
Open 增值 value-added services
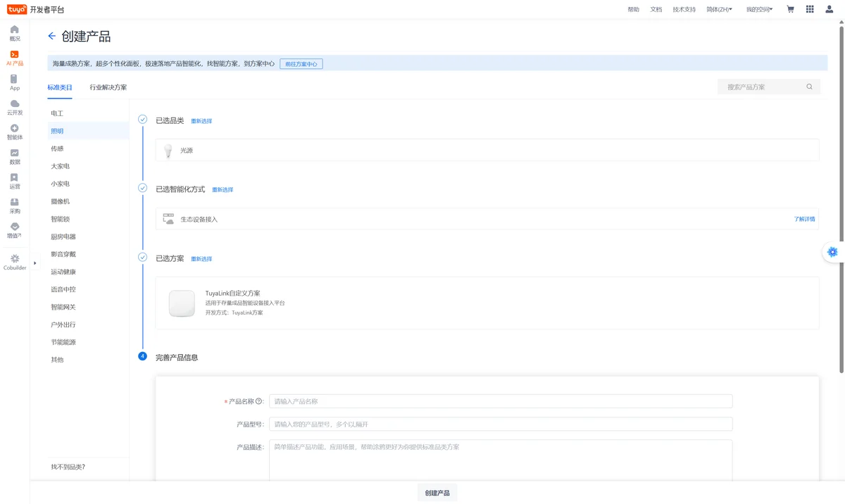[x=15, y=231]
